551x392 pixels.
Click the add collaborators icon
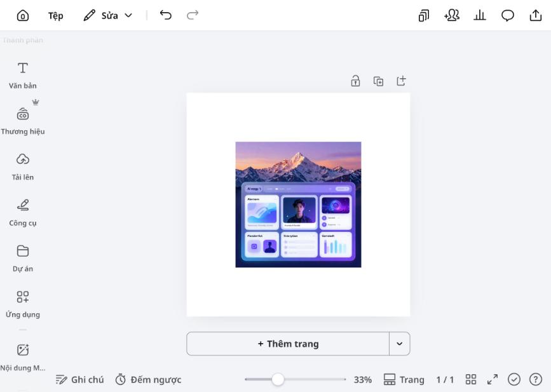click(452, 16)
